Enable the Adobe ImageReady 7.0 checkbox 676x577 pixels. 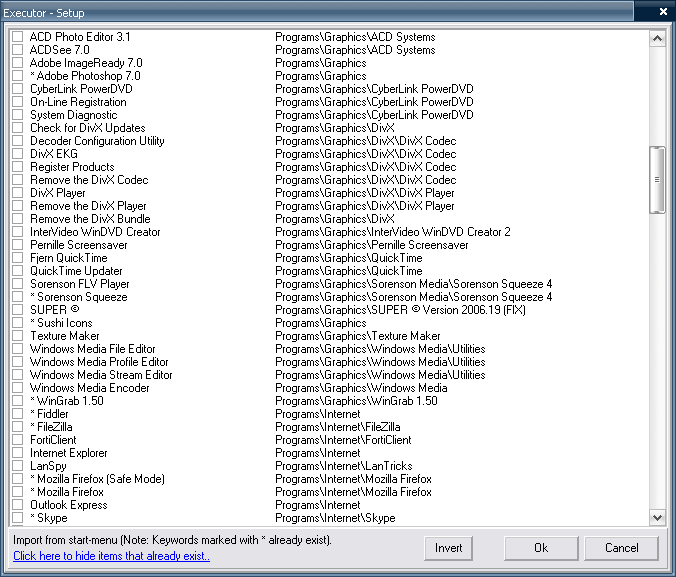pos(18,63)
